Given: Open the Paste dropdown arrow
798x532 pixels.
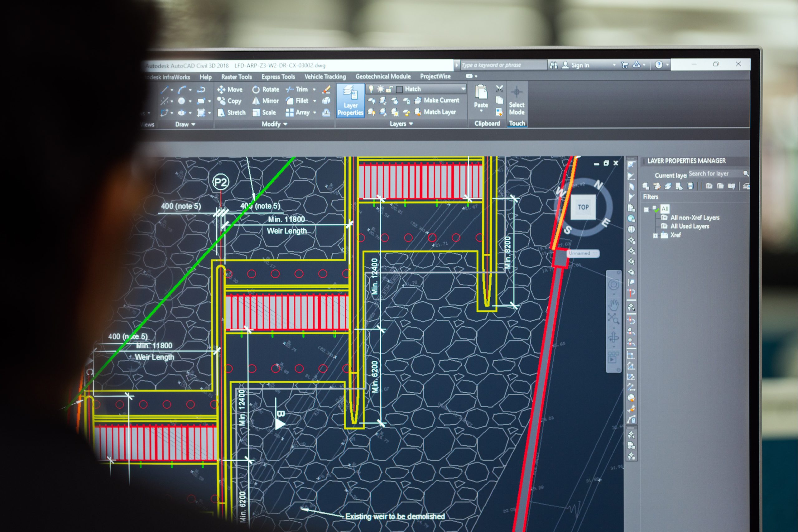Looking at the screenshot, I should 481,111.
